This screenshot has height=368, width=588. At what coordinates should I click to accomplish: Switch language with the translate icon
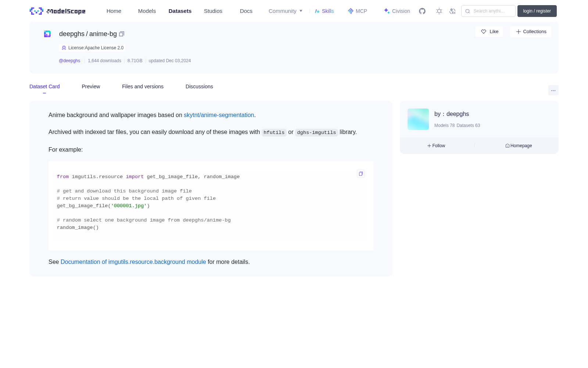click(452, 11)
